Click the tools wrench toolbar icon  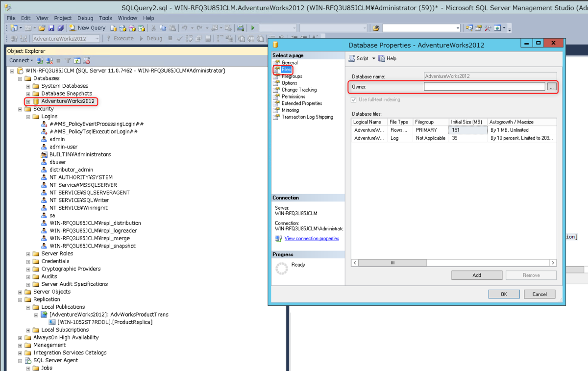tap(488, 28)
